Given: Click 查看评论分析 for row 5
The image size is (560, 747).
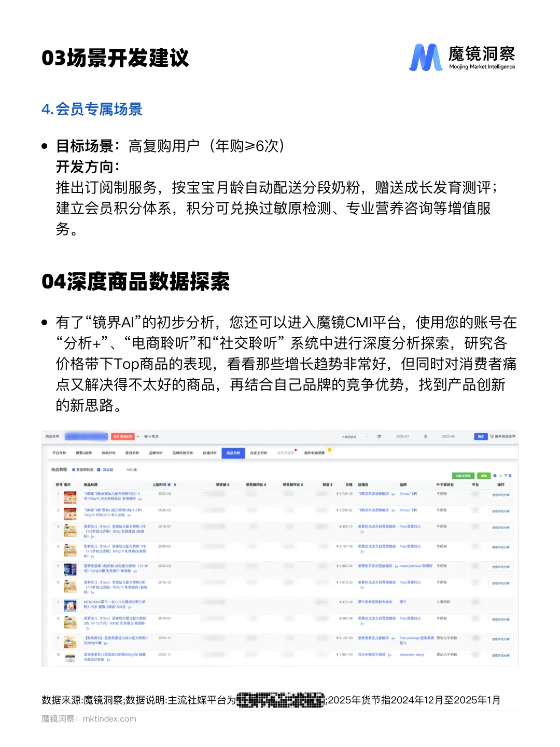Looking at the screenshot, I should (x=501, y=567).
